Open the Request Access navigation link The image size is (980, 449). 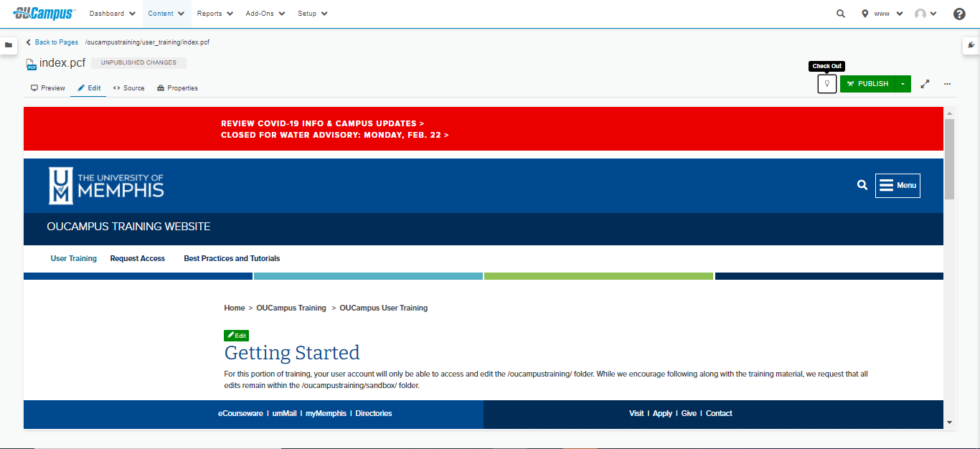(x=137, y=258)
